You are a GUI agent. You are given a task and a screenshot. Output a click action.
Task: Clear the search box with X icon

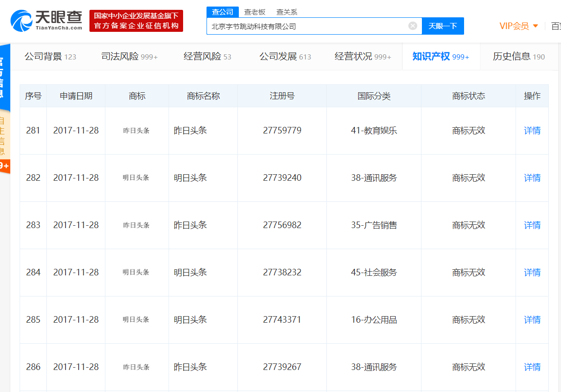click(413, 26)
